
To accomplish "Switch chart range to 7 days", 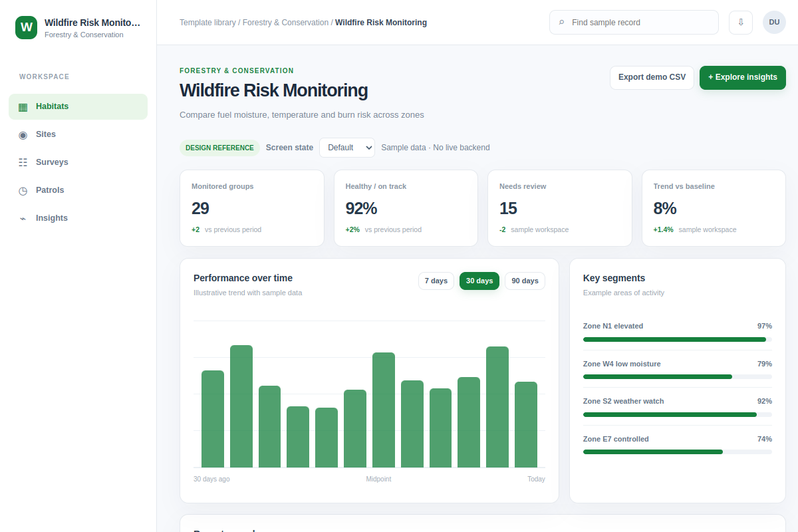I will (436, 281).
